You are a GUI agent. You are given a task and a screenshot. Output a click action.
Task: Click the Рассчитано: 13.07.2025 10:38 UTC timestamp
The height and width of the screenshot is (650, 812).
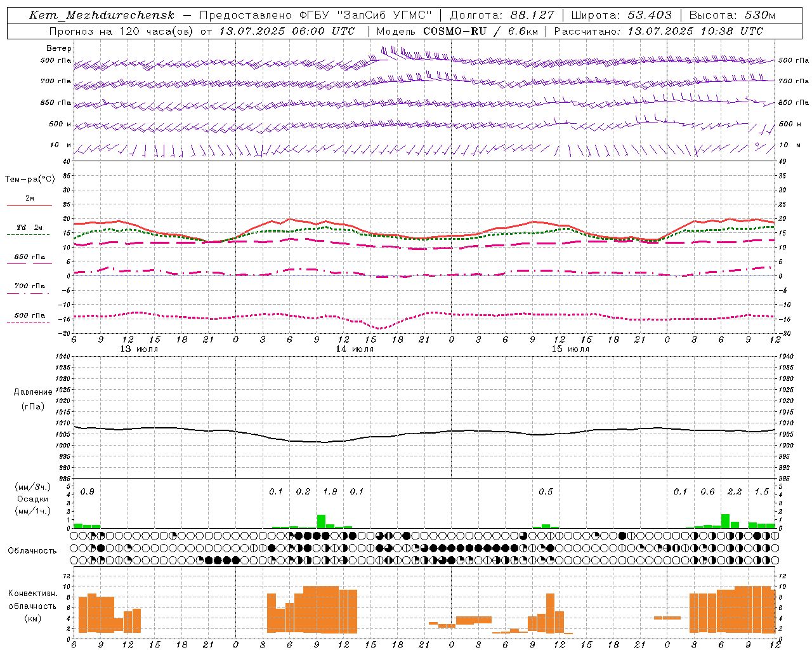pos(658,31)
